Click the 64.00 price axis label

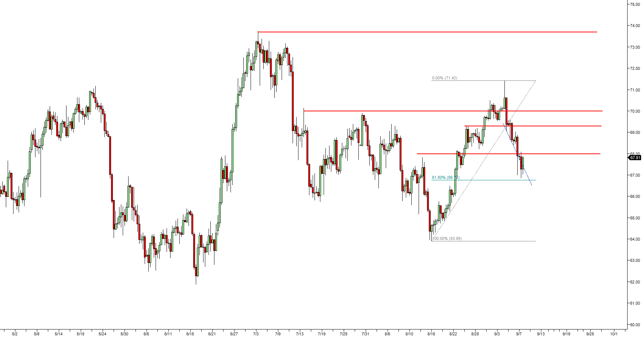(x=635, y=239)
